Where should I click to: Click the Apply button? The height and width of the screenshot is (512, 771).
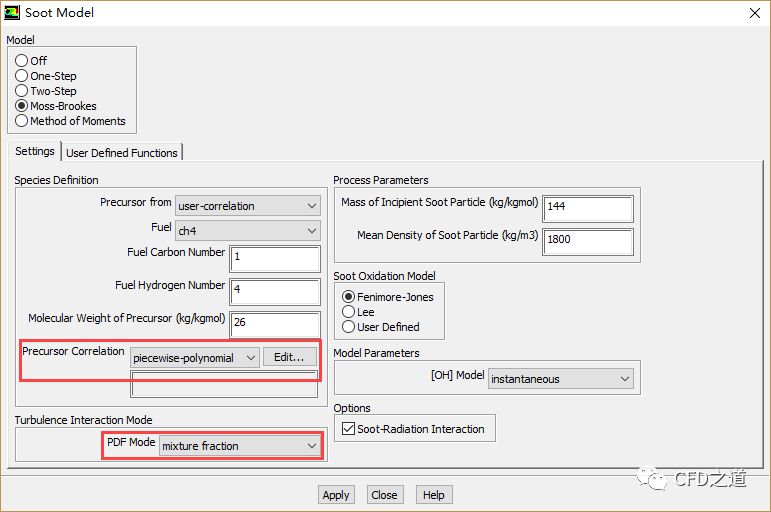coord(336,495)
